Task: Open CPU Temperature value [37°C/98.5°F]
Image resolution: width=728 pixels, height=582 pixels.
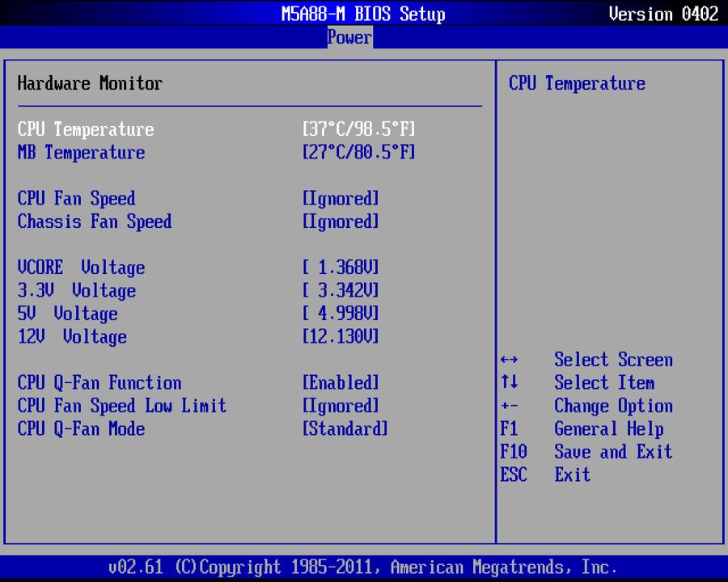Action: 358,129
